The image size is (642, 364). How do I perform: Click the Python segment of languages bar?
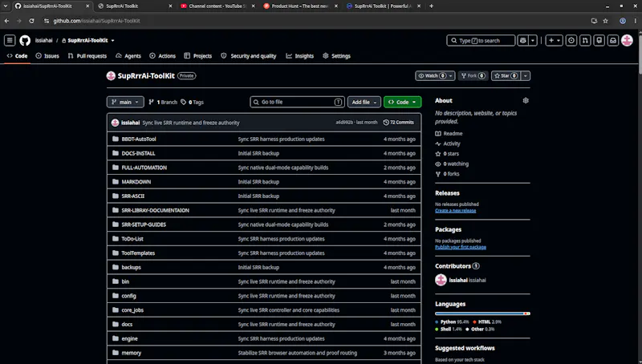tap(479, 313)
